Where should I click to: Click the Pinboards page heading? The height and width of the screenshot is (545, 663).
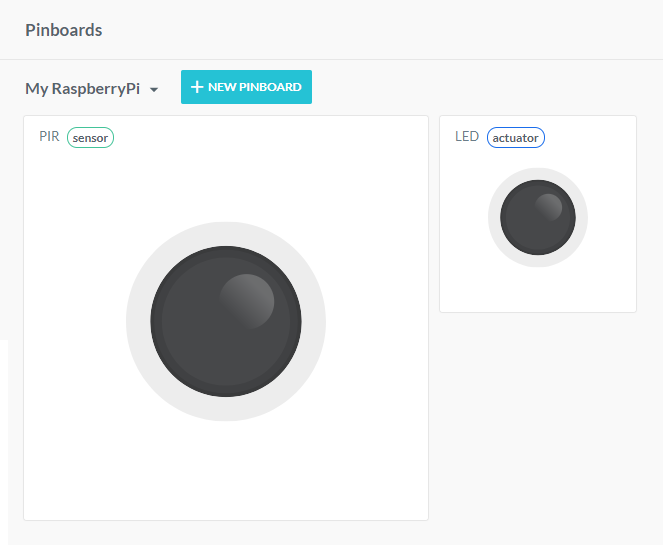pos(64,30)
